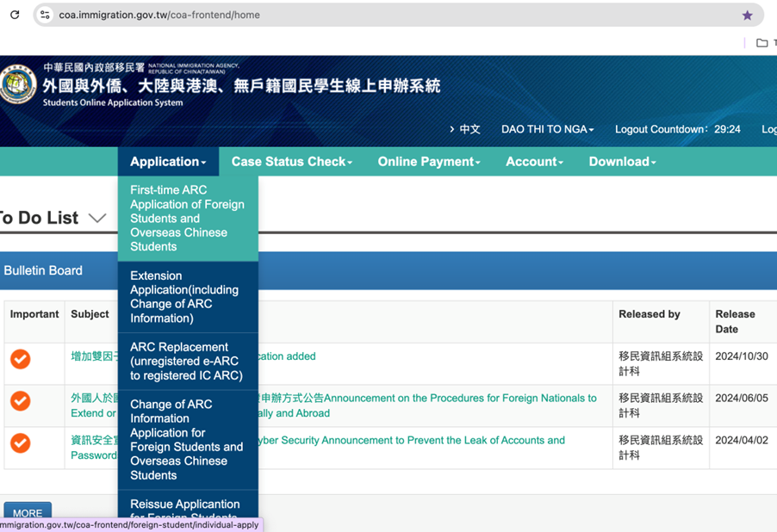This screenshot has height=532, width=777.
Task: Open the DAO THI TO NGA user dropdown
Action: tap(548, 129)
